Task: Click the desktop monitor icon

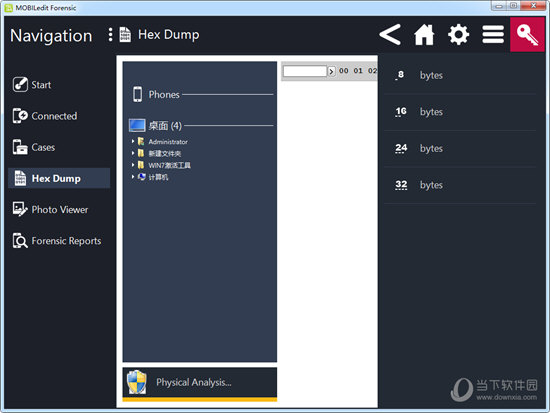Action: pyautogui.click(x=137, y=125)
